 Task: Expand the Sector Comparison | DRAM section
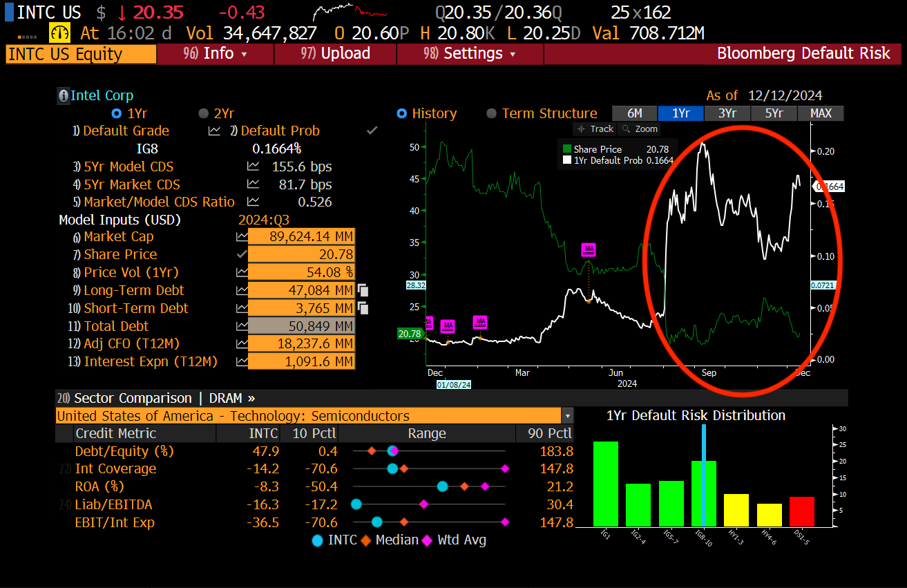pyautogui.click(x=155, y=398)
